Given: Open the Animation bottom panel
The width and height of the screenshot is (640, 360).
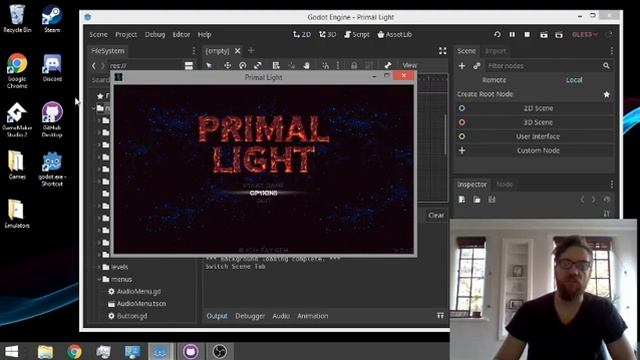Looking at the screenshot, I should pyautogui.click(x=313, y=316).
